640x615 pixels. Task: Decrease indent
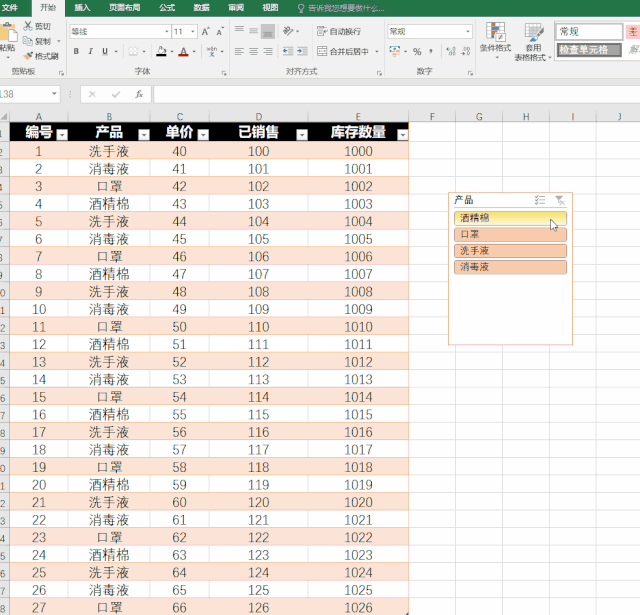(288, 51)
